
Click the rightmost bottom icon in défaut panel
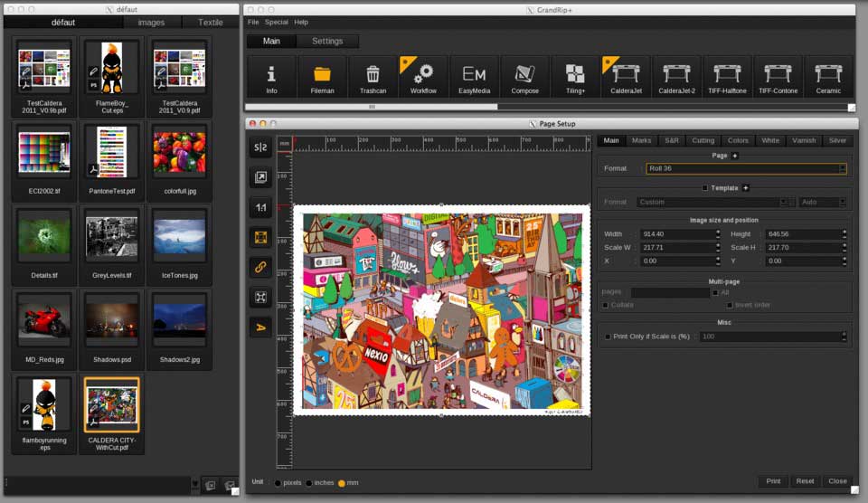[229, 485]
